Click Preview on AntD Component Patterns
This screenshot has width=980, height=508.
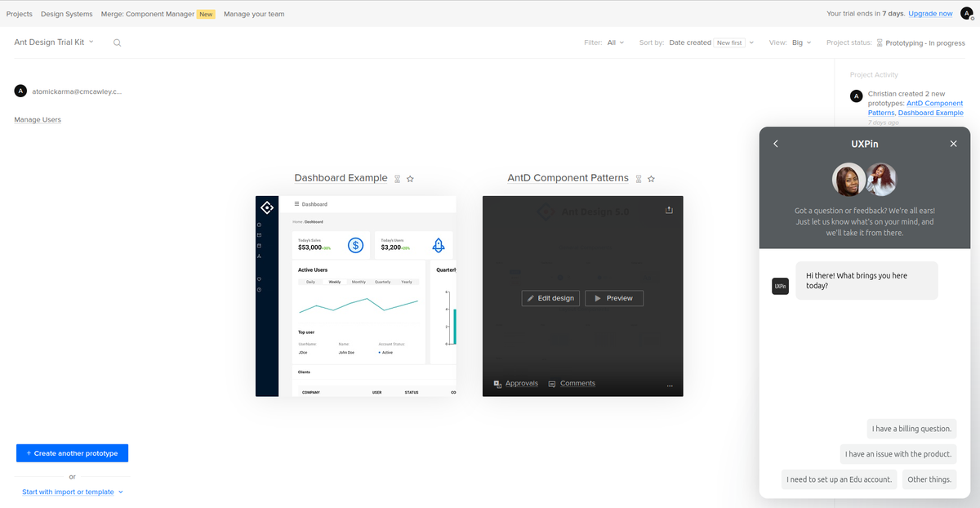click(614, 298)
